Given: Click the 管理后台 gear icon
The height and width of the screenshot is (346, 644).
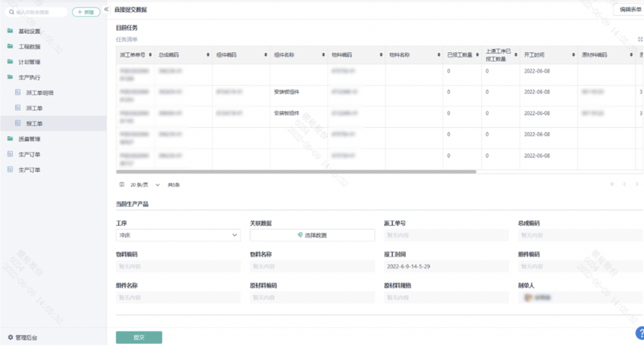Looking at the screenshot, I should pyautogui.click(x=10, y=337).
